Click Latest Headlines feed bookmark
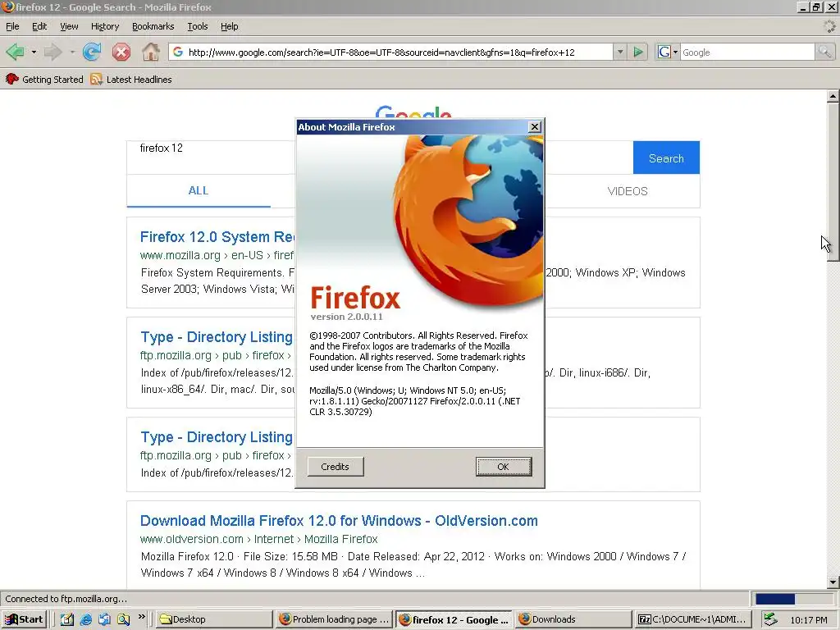840x630 pixels. [x=131, y=80]
